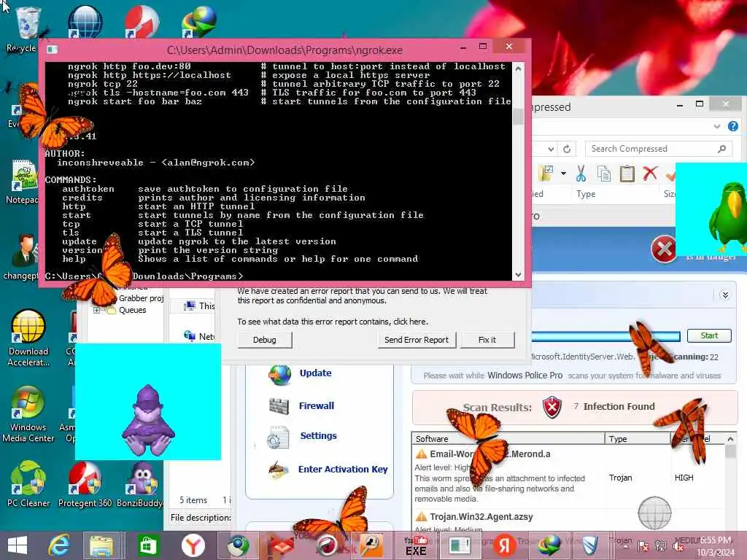The image size is (747, 560).
Task: Click scroll-up arrow of scan results list
Action: point(730,438)
